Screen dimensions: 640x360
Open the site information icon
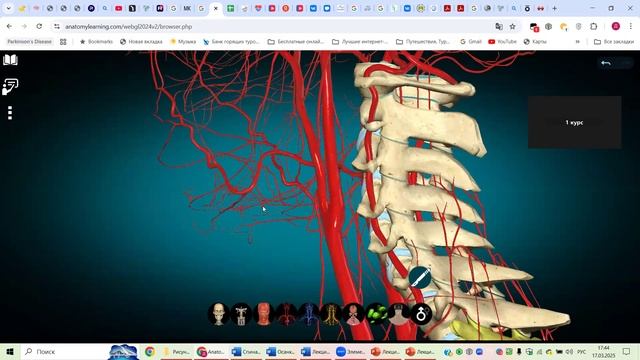57,27
